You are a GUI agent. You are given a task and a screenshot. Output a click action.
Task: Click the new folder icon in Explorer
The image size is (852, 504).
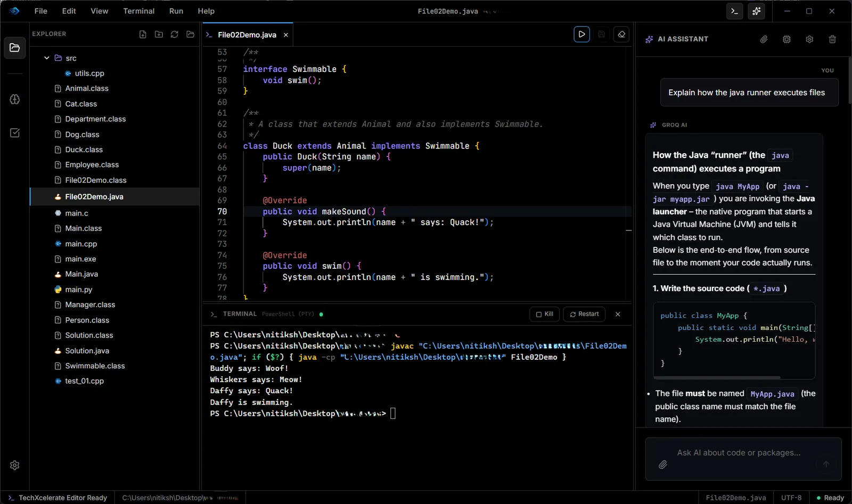tap(159, 34)
